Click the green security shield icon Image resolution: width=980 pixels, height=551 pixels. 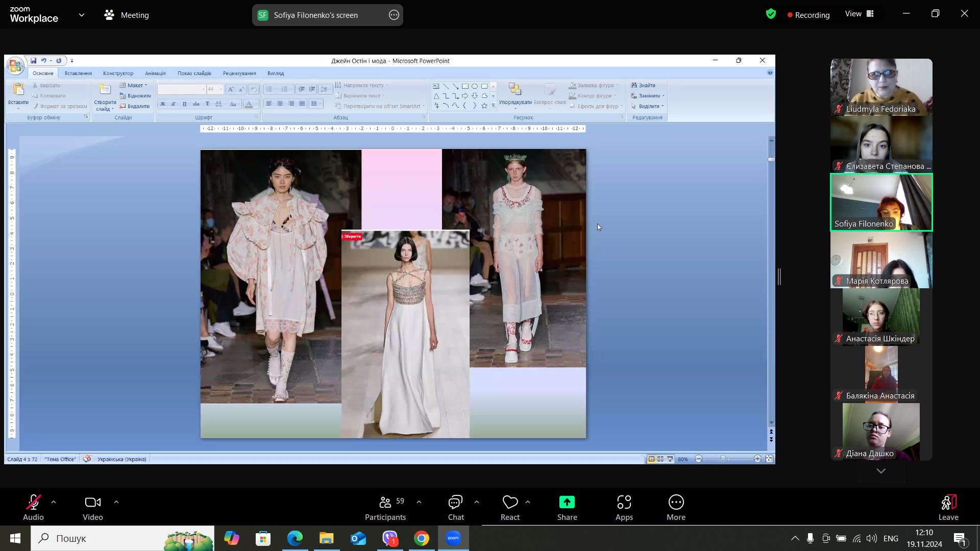click(x=771, y=14)
